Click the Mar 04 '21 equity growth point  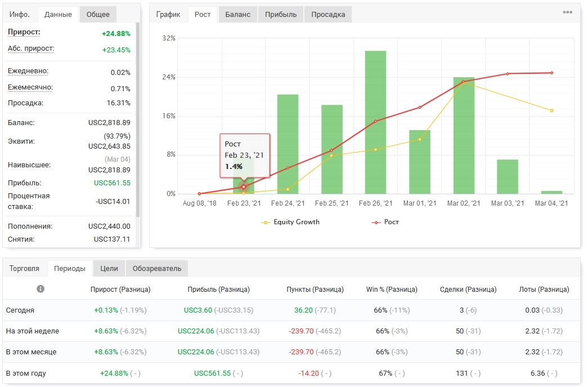pyautogui.click(x=551, y=110)
